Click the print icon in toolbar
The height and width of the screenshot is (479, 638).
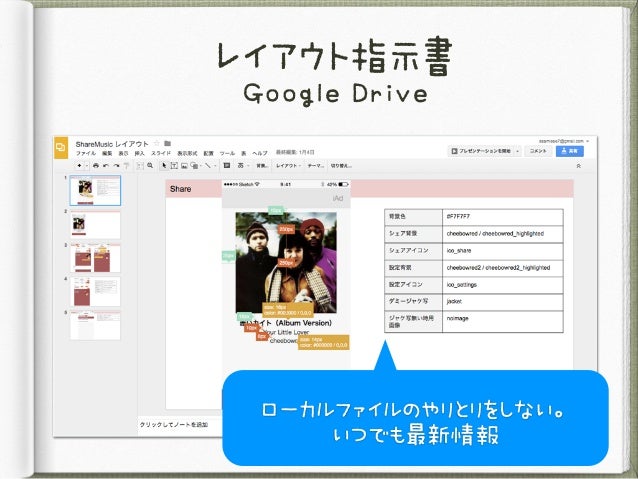tap(96, 166)
